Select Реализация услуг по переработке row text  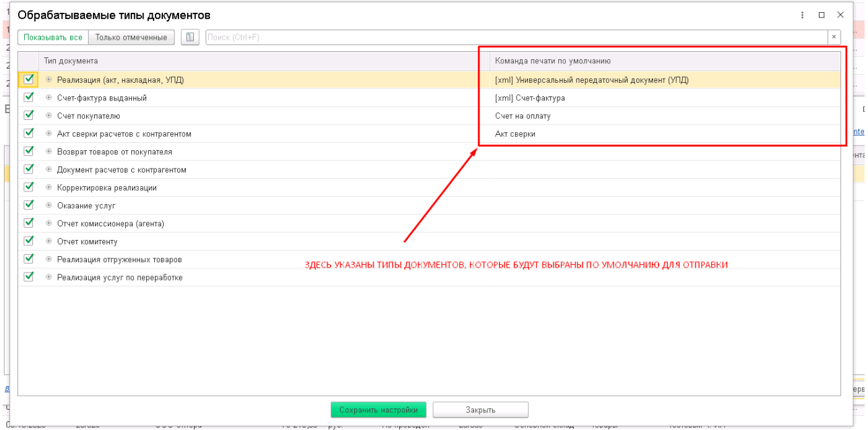pos(120,277)
